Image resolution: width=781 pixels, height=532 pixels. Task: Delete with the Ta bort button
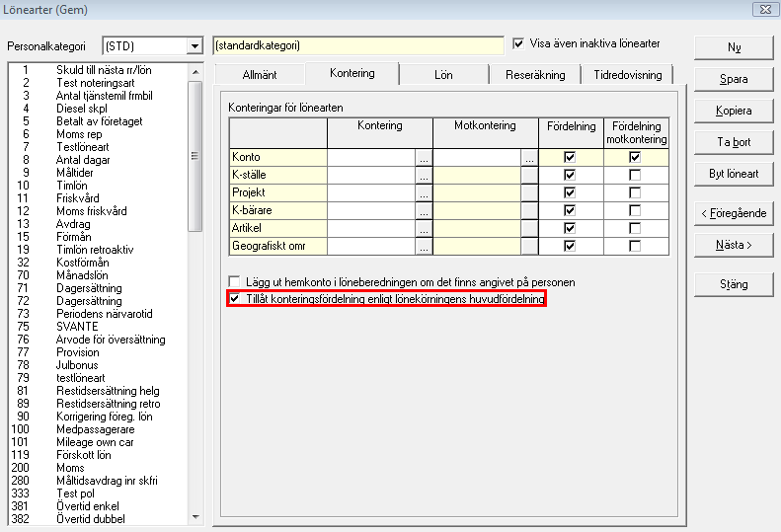734,142
